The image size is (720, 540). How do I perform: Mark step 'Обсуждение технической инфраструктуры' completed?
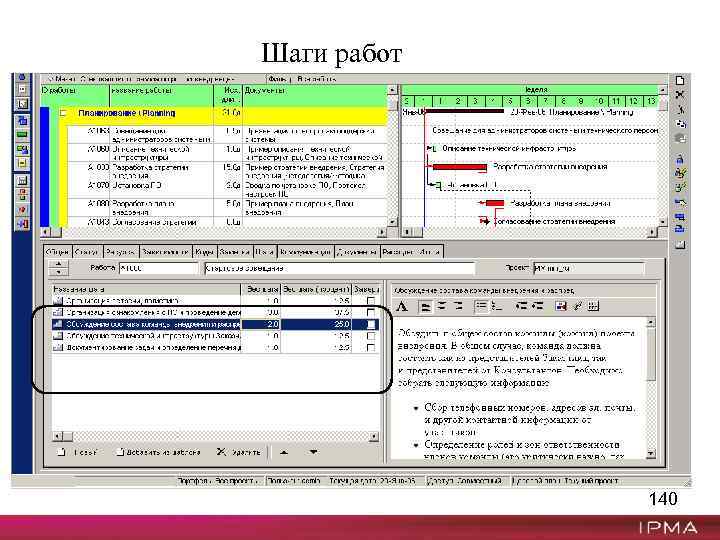tap(370, 336)
